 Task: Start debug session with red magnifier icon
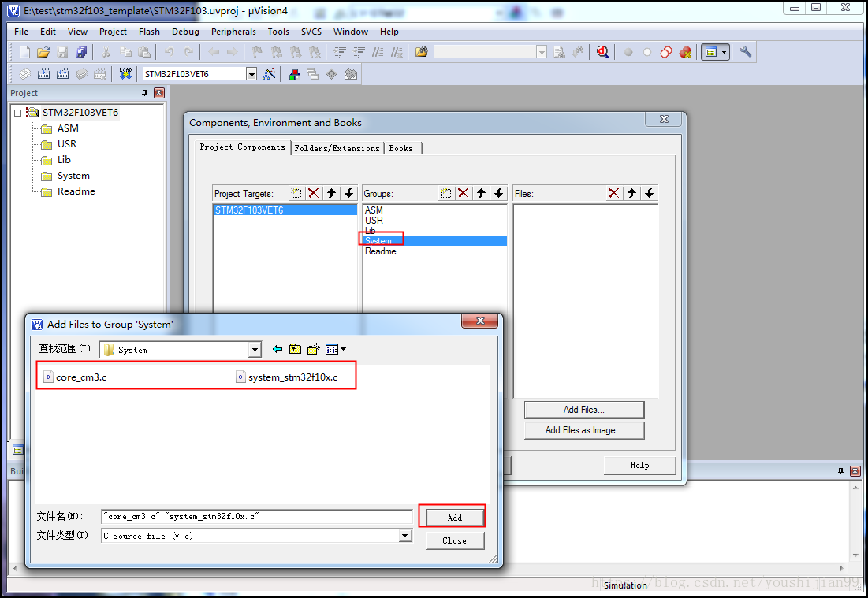pyautogui.click(x=602, y=52)
